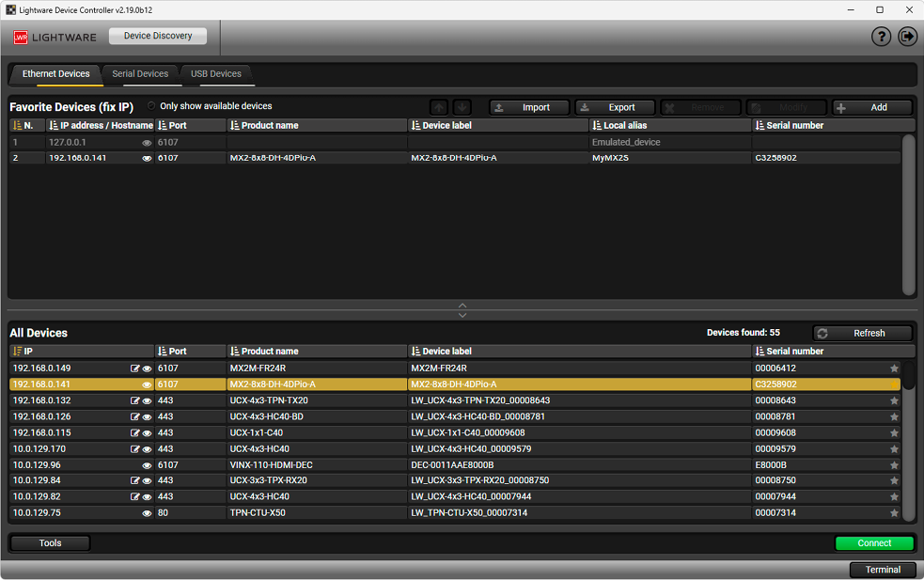Sort favorite devices by Local alias column
The image size is (924, 580).
click(625, 125)
